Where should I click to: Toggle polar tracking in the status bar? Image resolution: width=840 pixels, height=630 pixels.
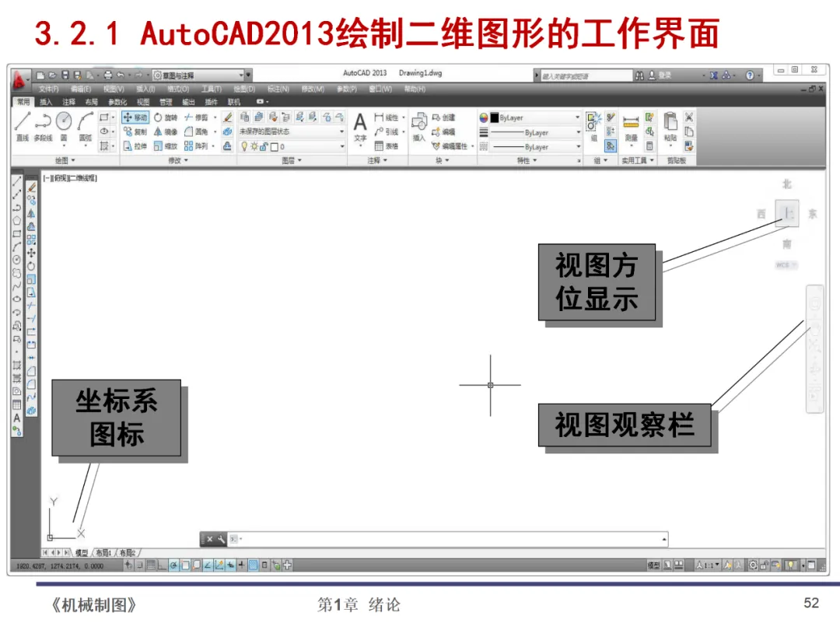point(173,565)
